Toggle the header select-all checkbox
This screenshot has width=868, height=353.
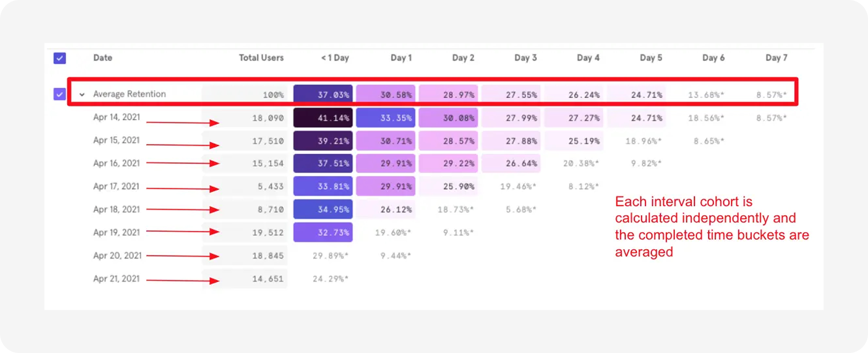pyautogui.click(x=60, y=58)
